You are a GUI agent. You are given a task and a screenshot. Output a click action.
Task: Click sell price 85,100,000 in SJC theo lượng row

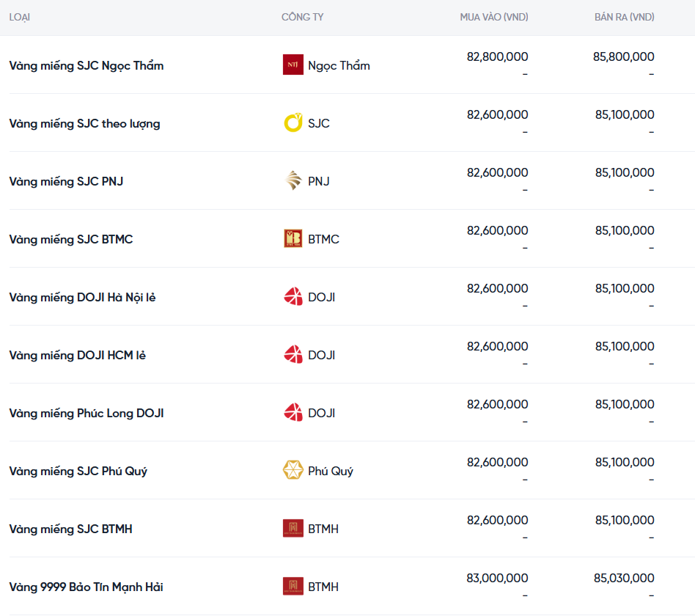tap(625, 115)
